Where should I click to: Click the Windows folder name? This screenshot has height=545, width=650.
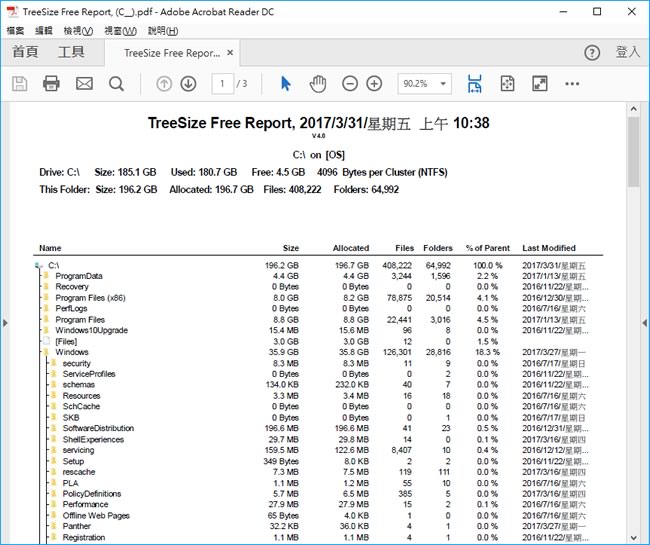coord(72,352)
